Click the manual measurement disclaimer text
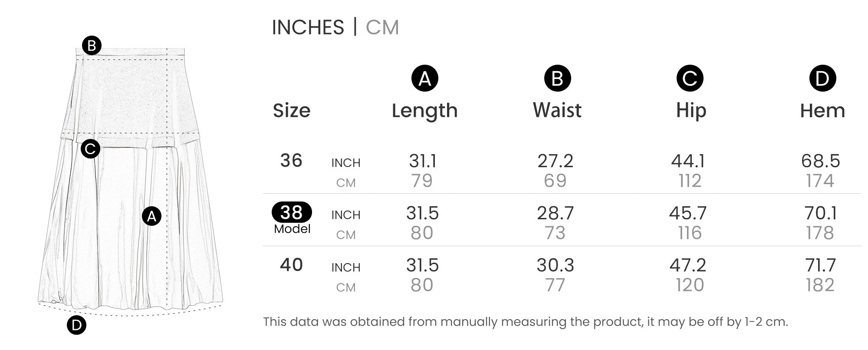 tap(525, 322)
